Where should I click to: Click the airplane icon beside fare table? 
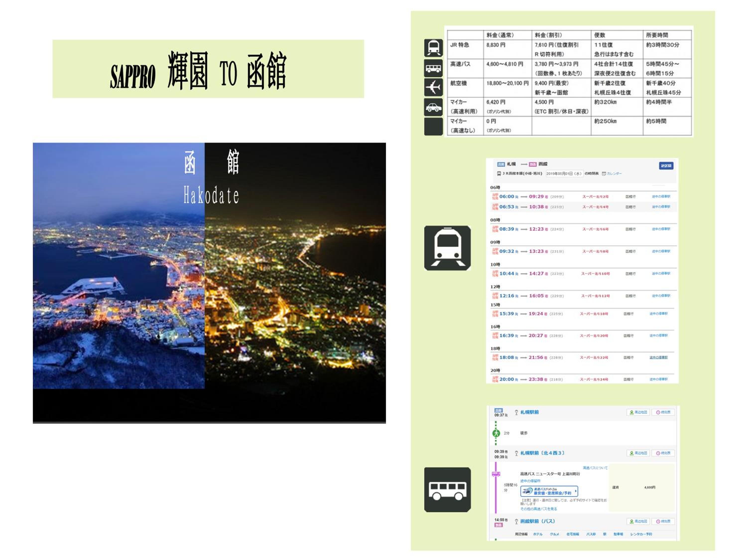433,87
